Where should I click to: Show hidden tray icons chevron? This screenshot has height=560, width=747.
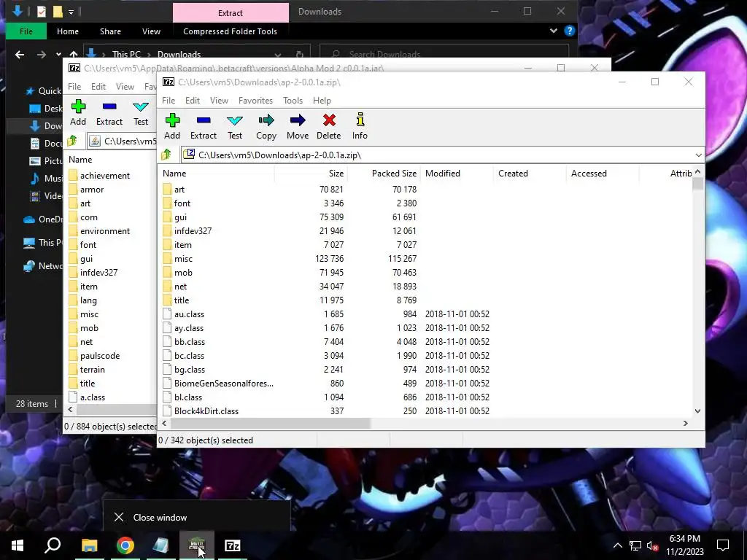pos(617,545)
